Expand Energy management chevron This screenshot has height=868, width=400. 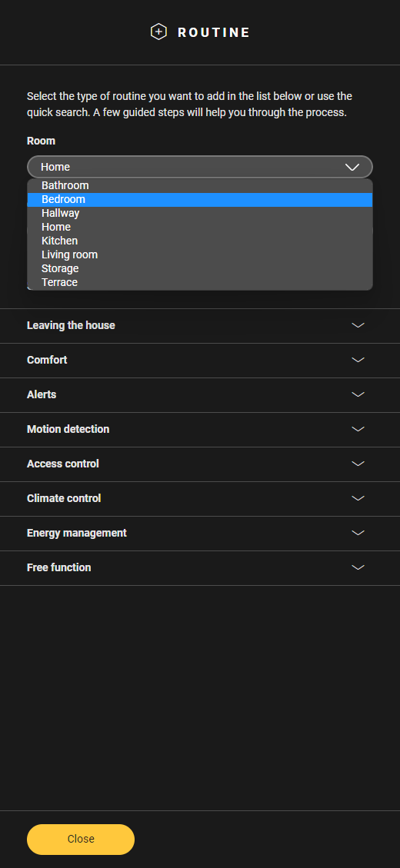coord(358,533)
